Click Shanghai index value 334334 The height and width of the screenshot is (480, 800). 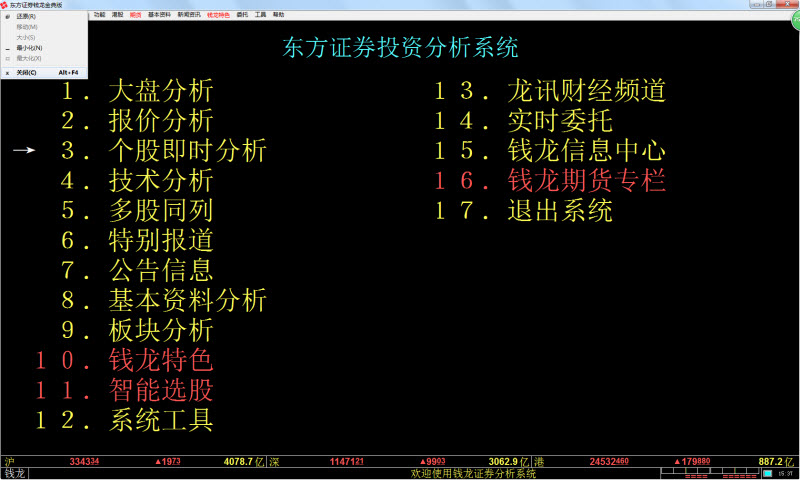(x=84, y=462)
